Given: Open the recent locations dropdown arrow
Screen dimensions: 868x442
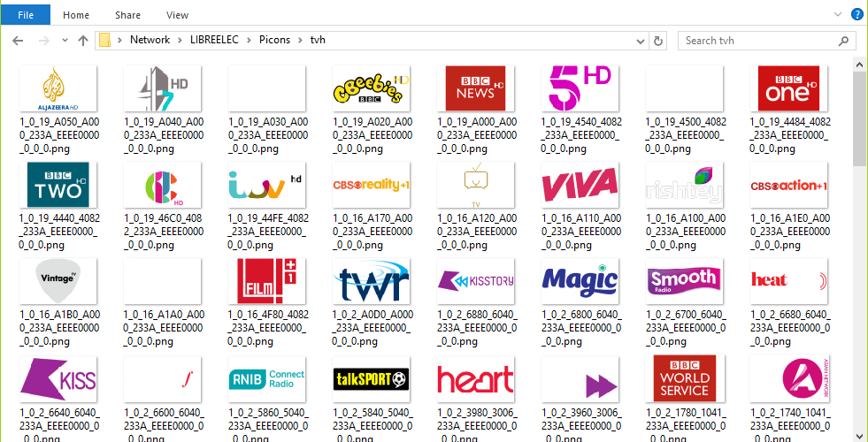Looking at the screenshot, I should pyautogui.click(x=65, y=41).
